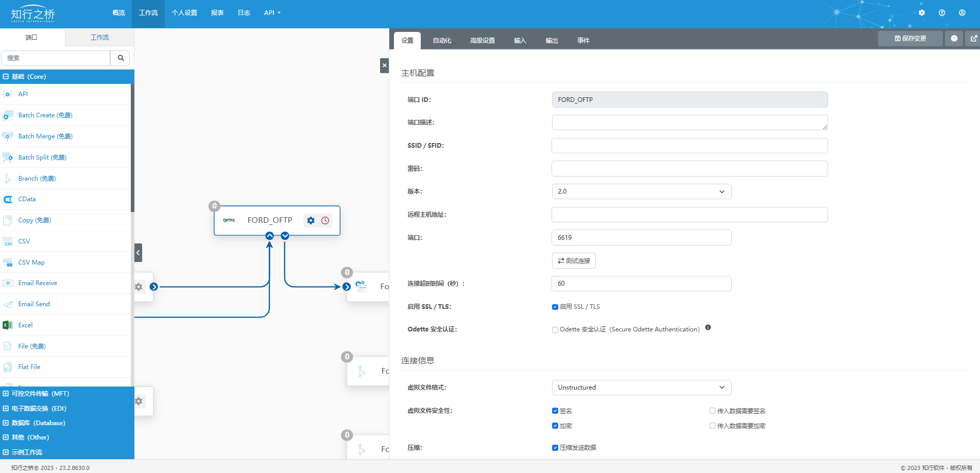Click the Email Receive port icon
980x473 pixels.
(x=8, y=283)
